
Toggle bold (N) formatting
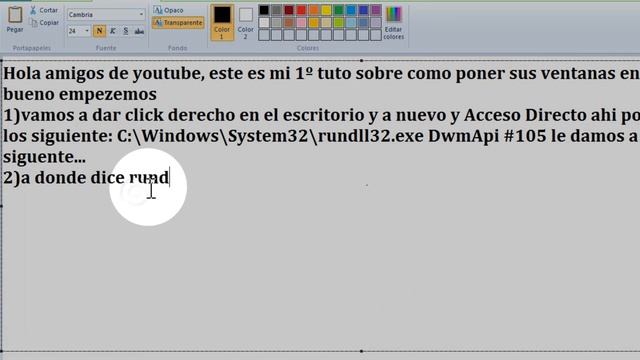(x=99, y=31)
